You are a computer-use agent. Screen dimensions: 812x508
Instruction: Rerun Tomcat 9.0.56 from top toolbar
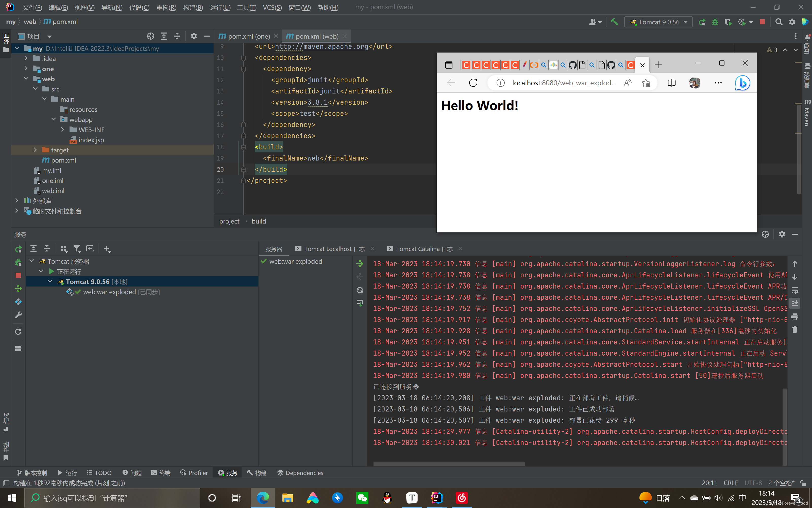pos(702,22)
